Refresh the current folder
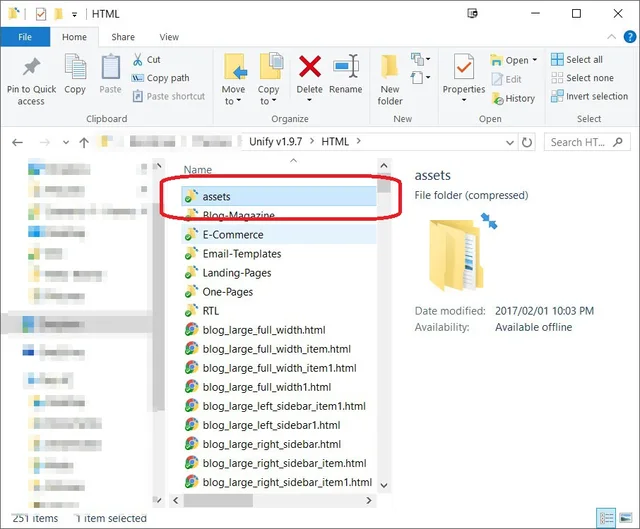640x529 pixels. (527, 142)
